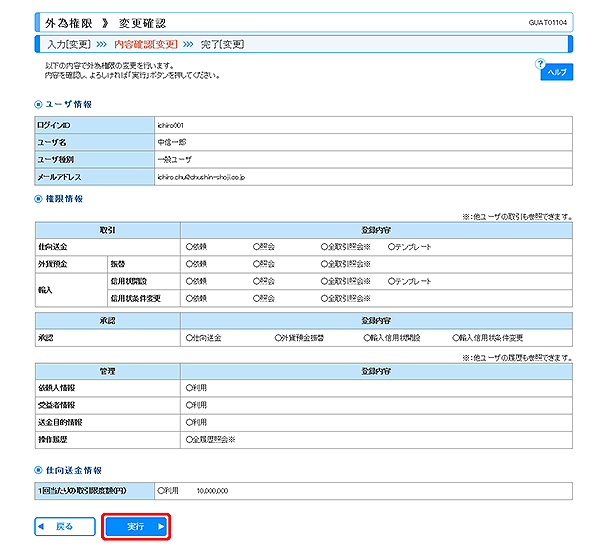Screen dimensions: 600x550
Task: Click 全取引照会 in the 仕向送金 row
Action: (346, 247)
